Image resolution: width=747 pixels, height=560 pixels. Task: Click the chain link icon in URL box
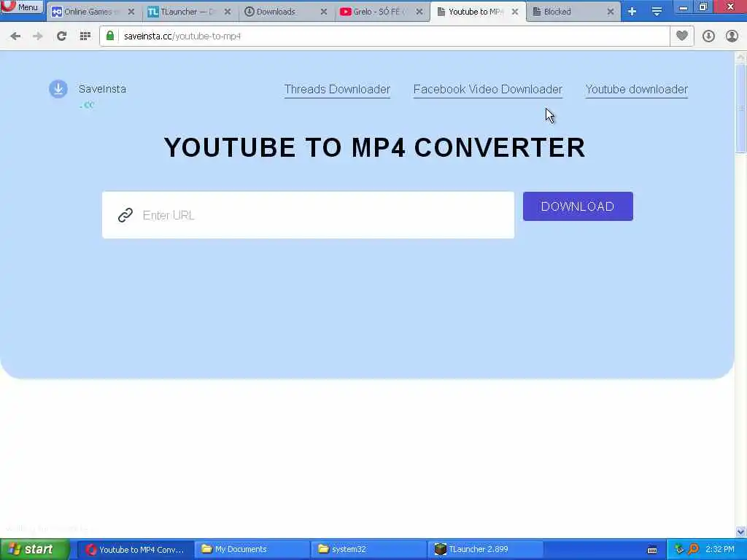pos(125,215)
